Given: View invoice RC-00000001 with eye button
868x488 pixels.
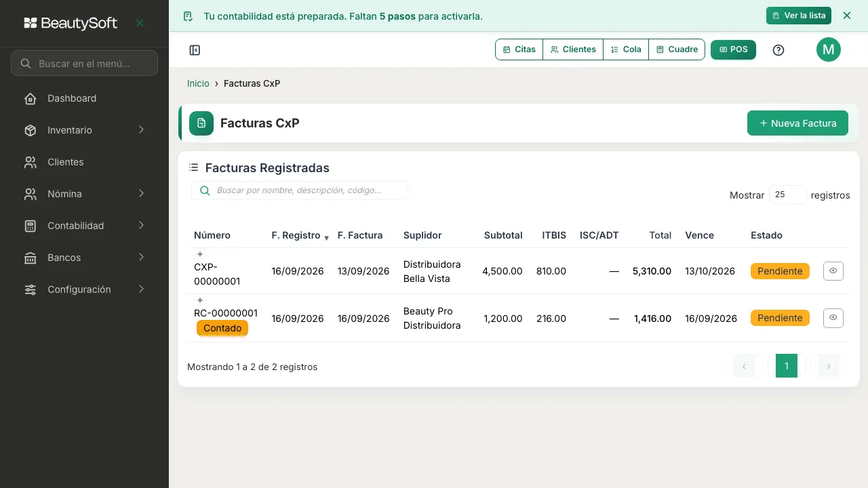Looking at the screenshot, I should pyautogui.click(x=833, y=318).
